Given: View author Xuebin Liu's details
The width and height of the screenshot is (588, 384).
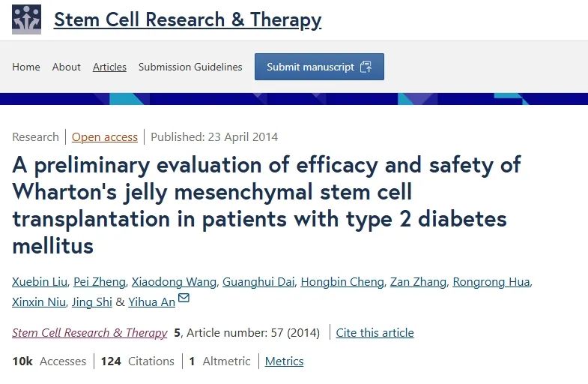Looking at the screenshot, I should (38, 282).
